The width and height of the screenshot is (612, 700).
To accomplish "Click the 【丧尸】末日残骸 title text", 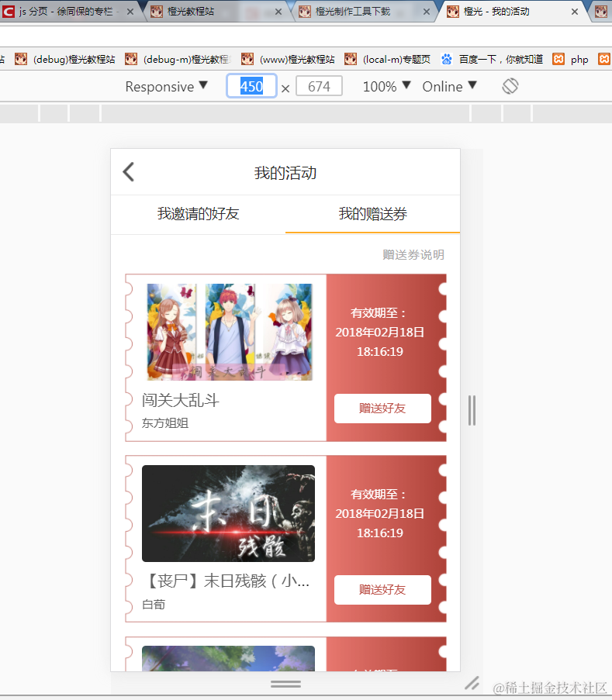I will pos(226,581).
